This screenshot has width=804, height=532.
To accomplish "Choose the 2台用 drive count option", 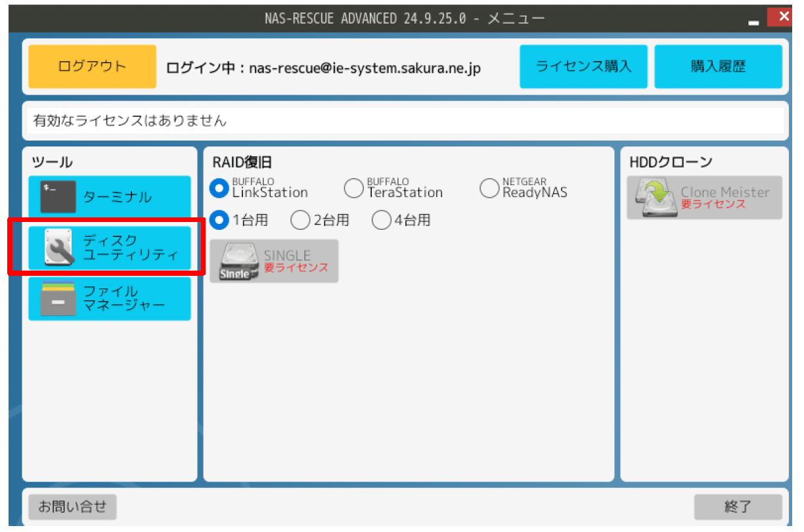I will click(300, 220).
